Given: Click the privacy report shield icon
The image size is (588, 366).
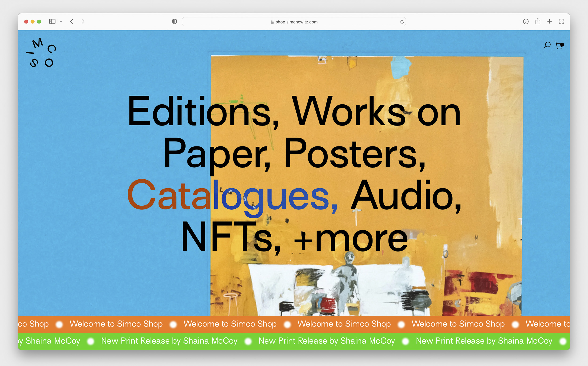Looking at the screenshot, I should (174, 22).
